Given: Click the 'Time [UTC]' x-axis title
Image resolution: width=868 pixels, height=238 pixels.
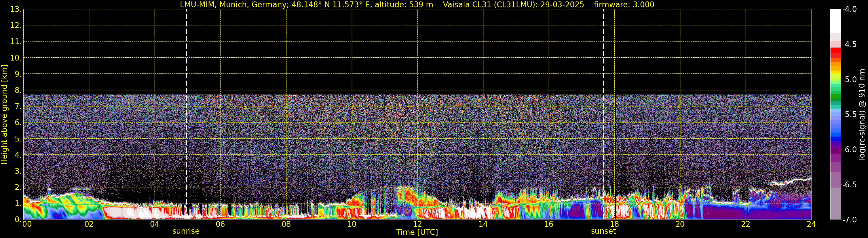Looking at the screenshot, I should click(x=417, y=232).
